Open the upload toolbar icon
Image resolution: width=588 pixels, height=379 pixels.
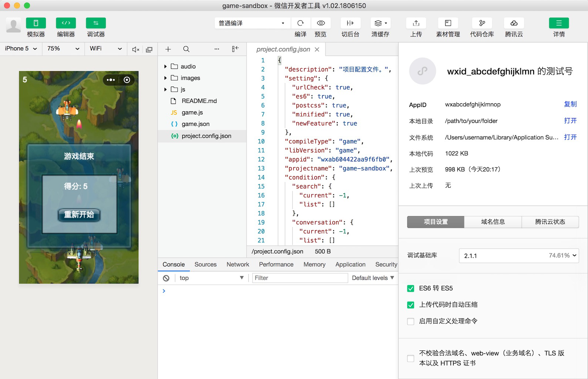tap(416, 23)
